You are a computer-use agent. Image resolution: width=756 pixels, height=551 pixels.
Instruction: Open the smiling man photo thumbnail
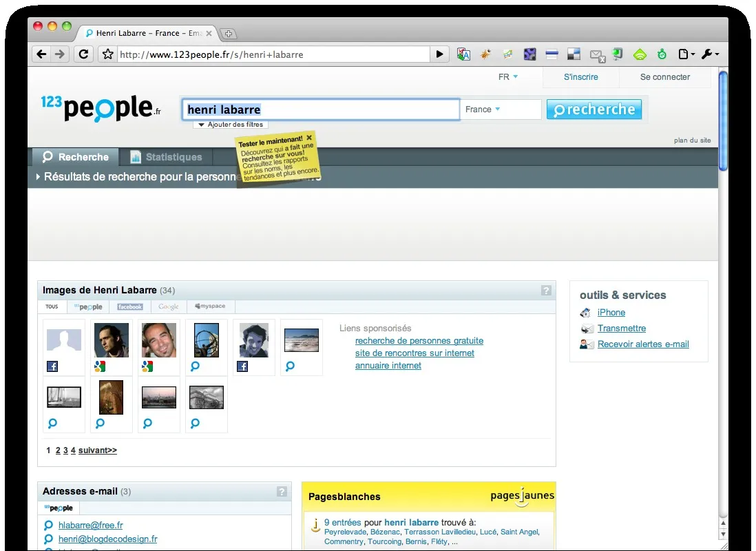tap(159, 340)
